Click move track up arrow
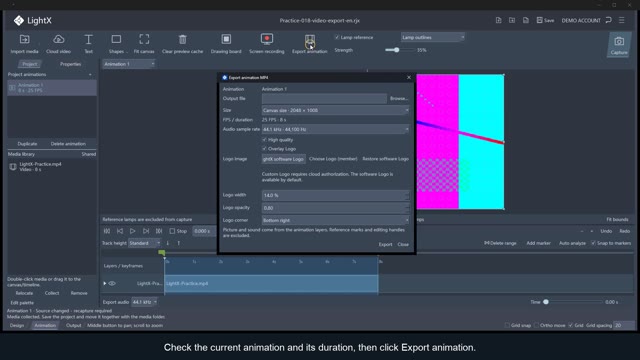The width and height of the screenshot is (640, 360). [x=178, y=243]
